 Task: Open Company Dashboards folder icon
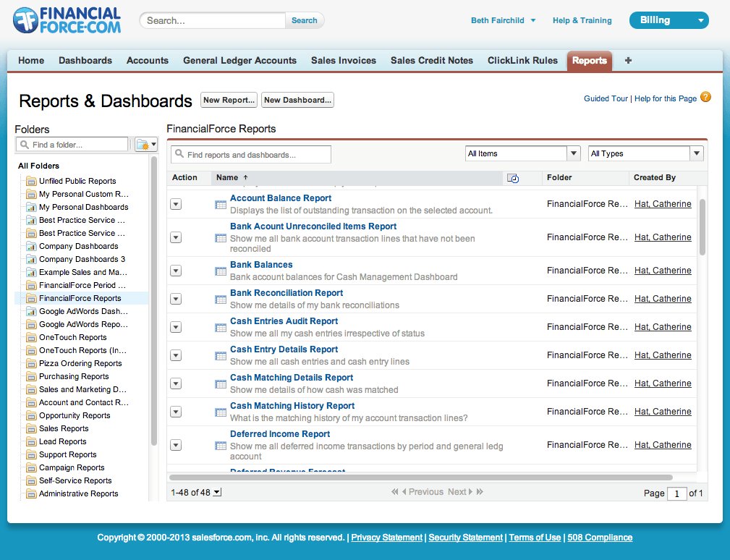click(x=31, y=247)
